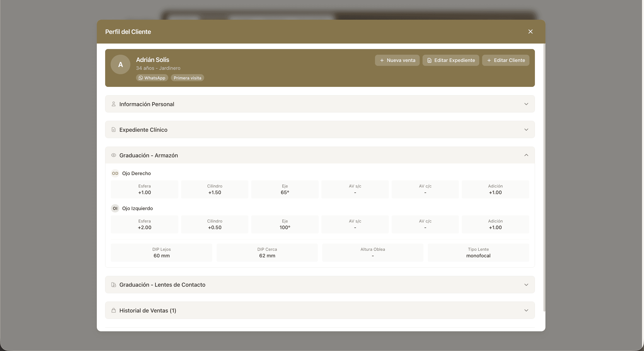Click the WhatsApp icon on the client badge
Screen dimensions: 644x351
[140, 78]
